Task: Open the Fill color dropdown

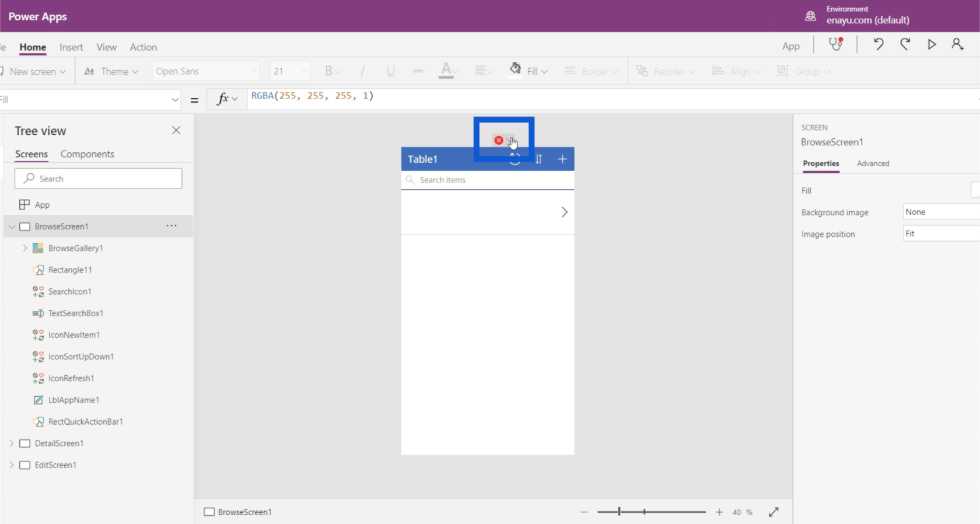Action: (529, 71)
